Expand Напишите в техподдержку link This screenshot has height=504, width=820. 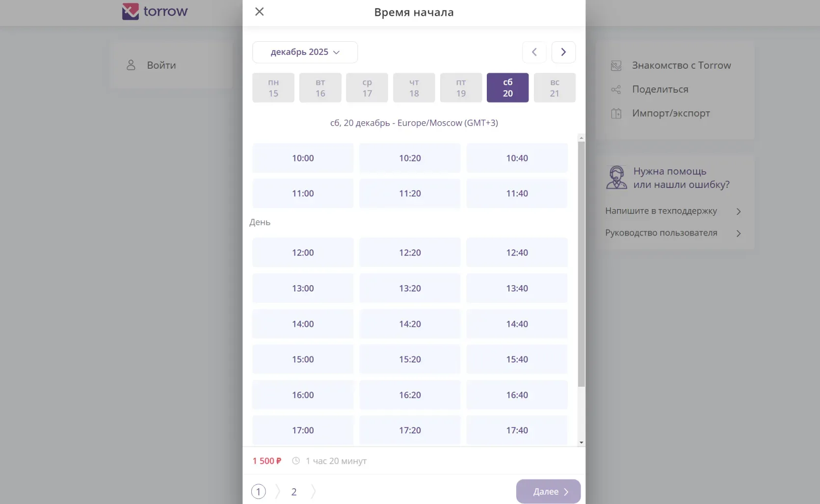(739, 212)
